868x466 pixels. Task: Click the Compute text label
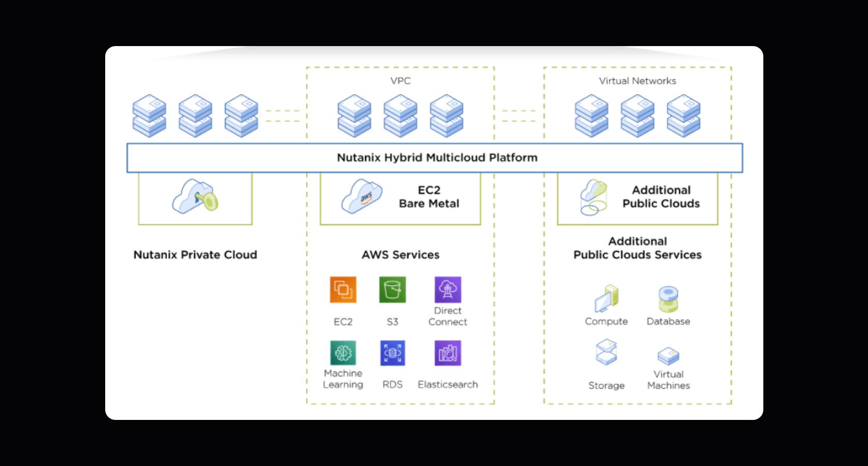click(606, 322)
